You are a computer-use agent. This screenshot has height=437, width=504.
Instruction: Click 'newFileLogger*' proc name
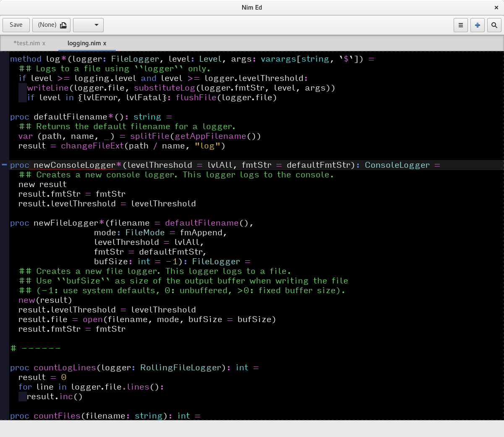click(69, 223)
